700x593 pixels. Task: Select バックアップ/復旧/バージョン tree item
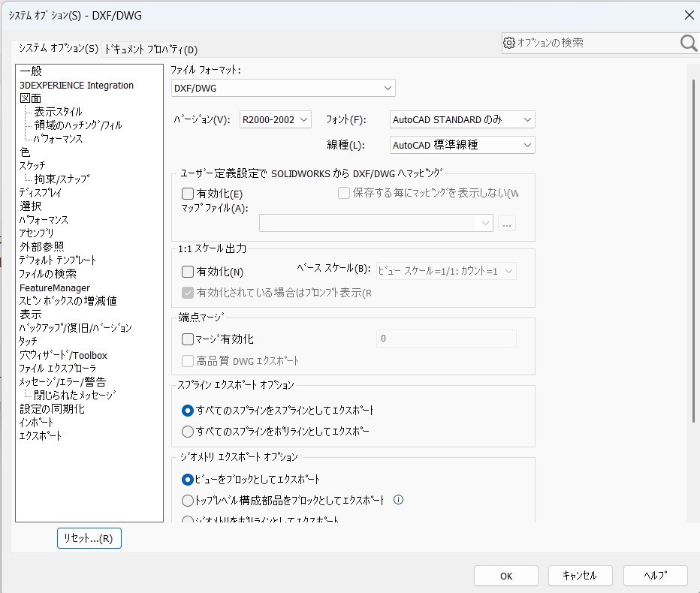pyautogui.click(x=75, y=328)
